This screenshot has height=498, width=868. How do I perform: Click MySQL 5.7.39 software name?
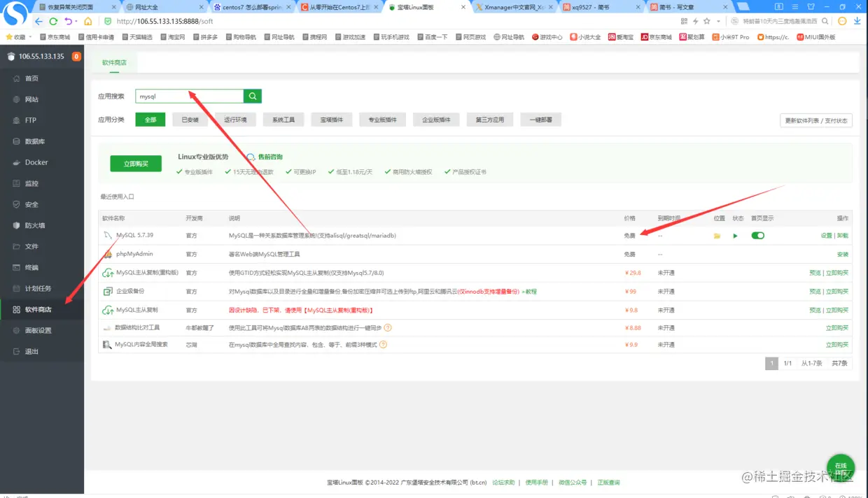point(134,236)
